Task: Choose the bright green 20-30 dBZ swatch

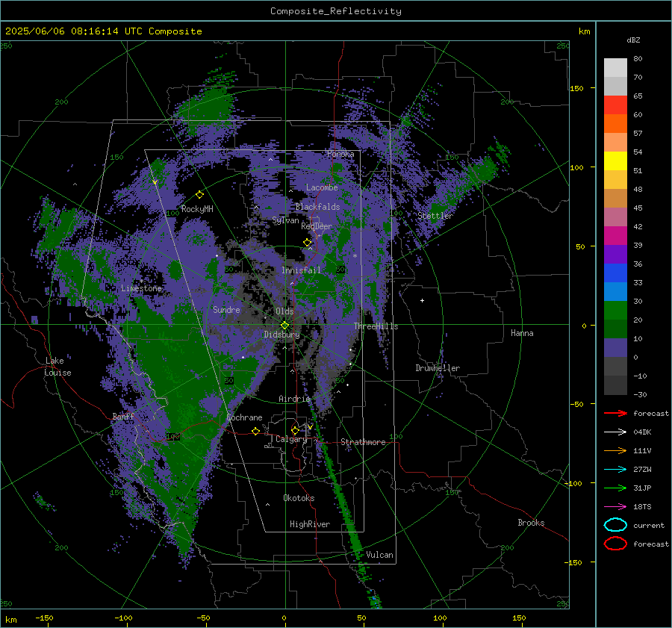Action: pyautogui.click(x=615, y=311)
